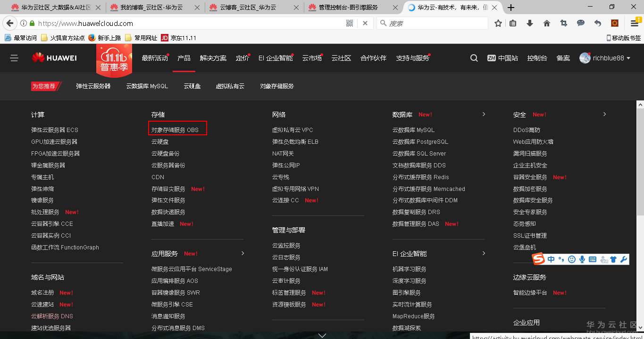644x339 pixels.
Task: Expand the 安全 category chevron
Action: pyautogui.click(x=604, y=114)
